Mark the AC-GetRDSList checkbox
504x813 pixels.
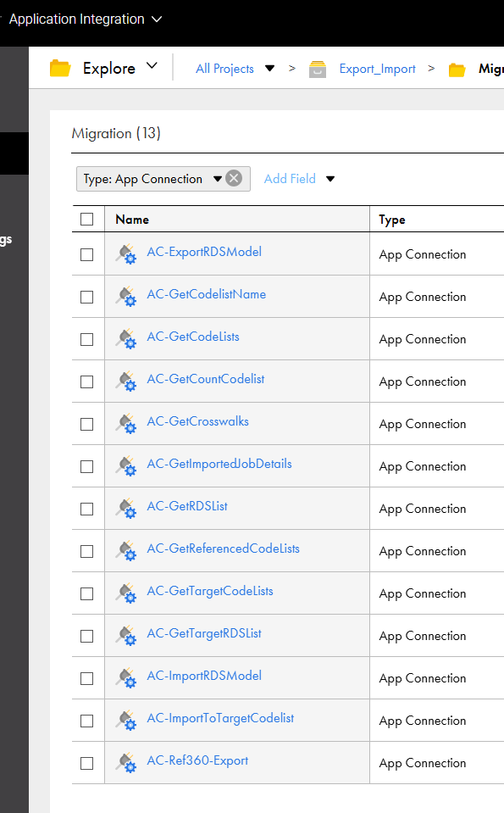87,510
